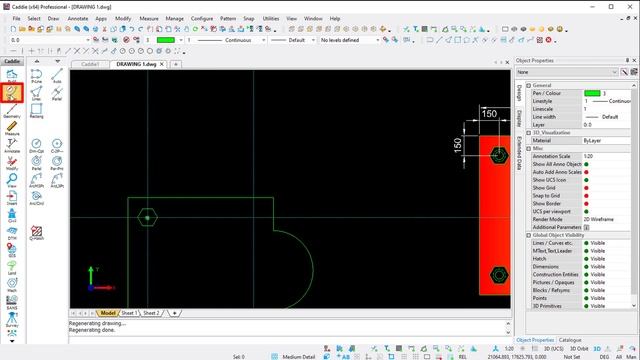Open the Modify tools category
Screen dimensions: 640x360
12,163
